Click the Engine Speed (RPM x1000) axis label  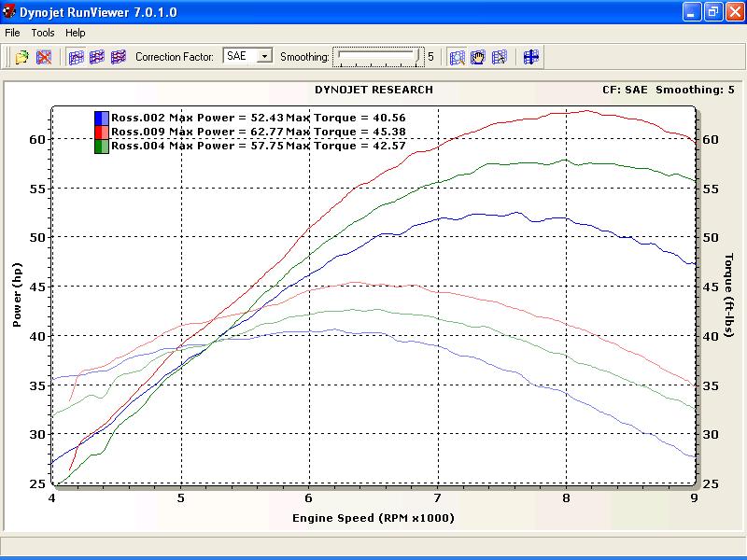(373, 518)
